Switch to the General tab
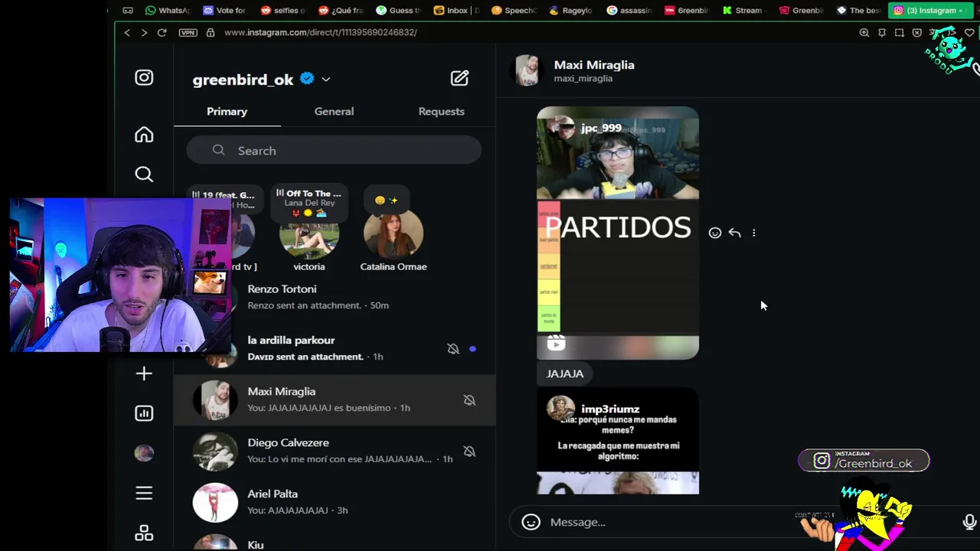980x551 pixels. [x=334, y=111]
